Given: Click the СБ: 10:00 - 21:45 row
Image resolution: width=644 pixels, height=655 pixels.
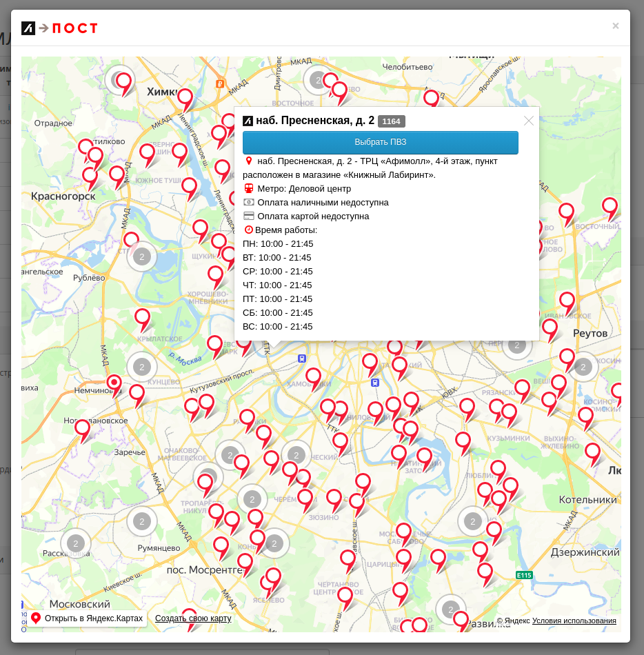Looking at the screenshot, I should click(278, 312).
